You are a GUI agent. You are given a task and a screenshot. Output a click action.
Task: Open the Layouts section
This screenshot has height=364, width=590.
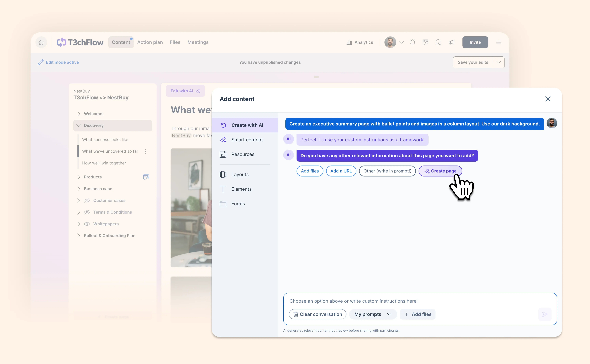point(240,174)
